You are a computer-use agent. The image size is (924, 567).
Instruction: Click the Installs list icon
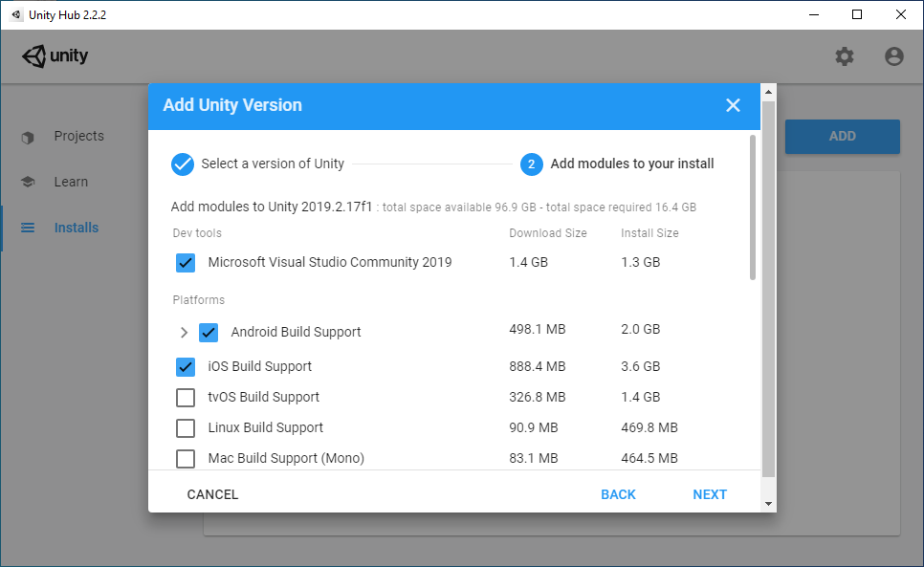(28, 228)
